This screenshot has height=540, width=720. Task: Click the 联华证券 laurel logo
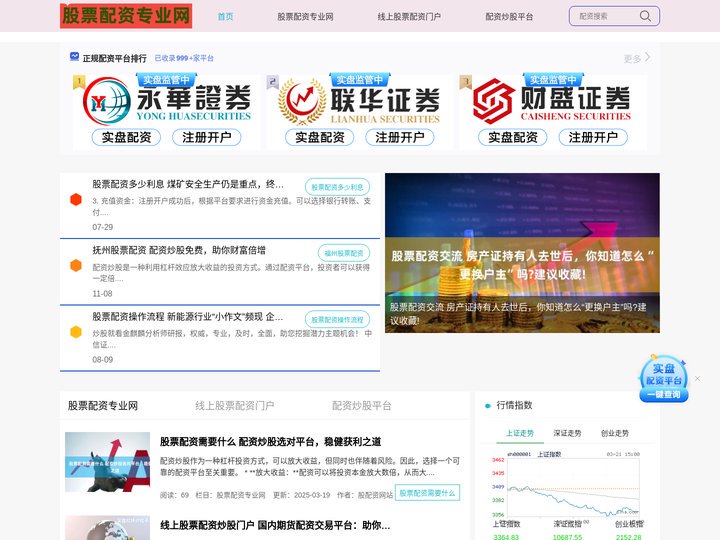302,102
